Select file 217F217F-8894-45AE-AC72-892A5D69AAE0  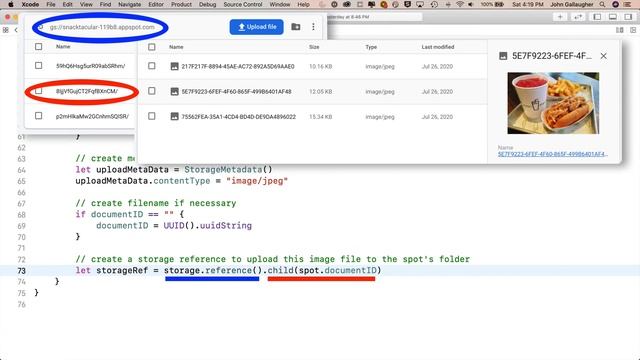pos(238,67)
